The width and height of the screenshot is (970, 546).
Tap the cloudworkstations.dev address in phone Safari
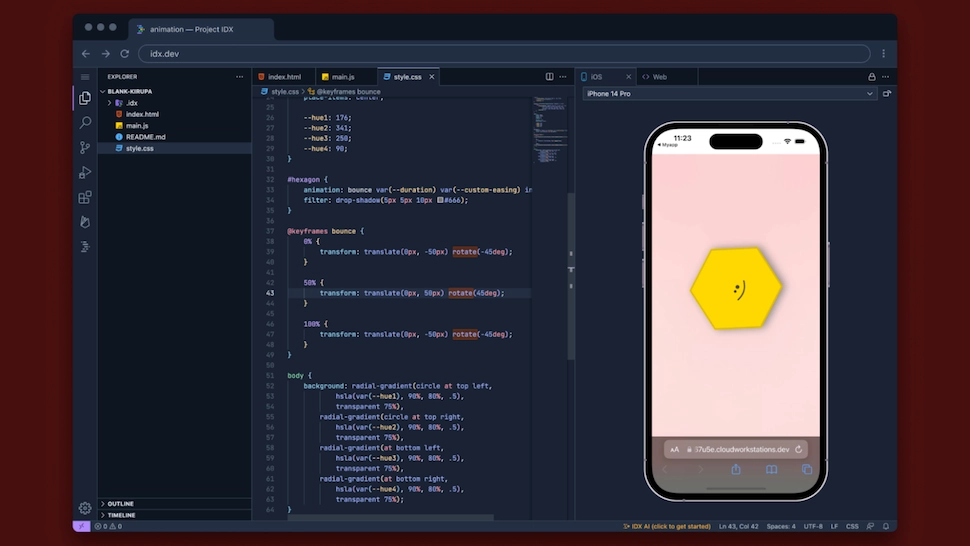[x=741, y=450]
